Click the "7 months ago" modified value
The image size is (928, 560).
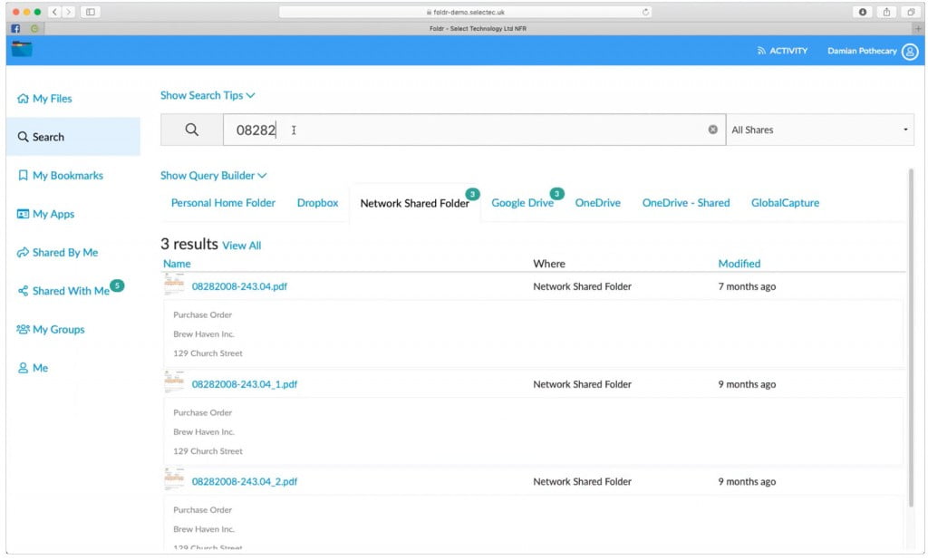(x=747, y=286)
